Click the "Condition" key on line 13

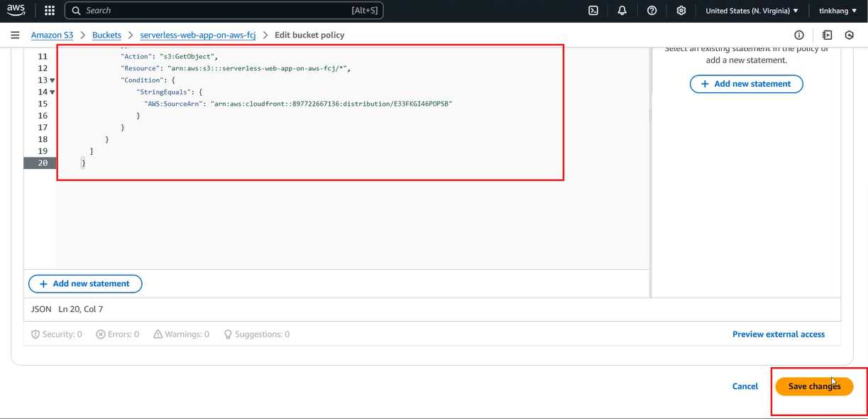(x=142, y=80)
